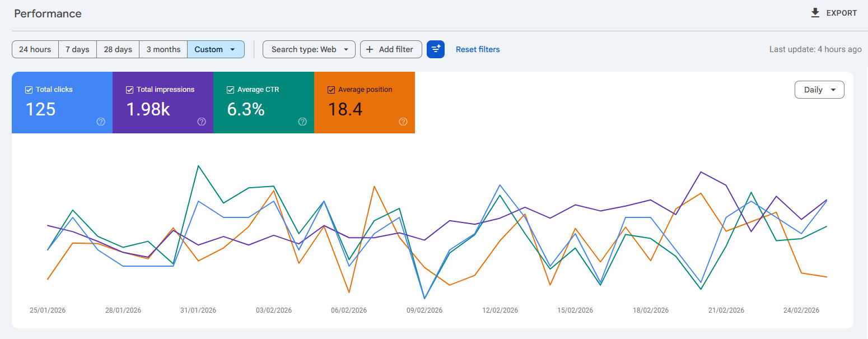Viewport: 868px width, 339px height.
Task: Click the Export download icon
Action: point(815,12)
